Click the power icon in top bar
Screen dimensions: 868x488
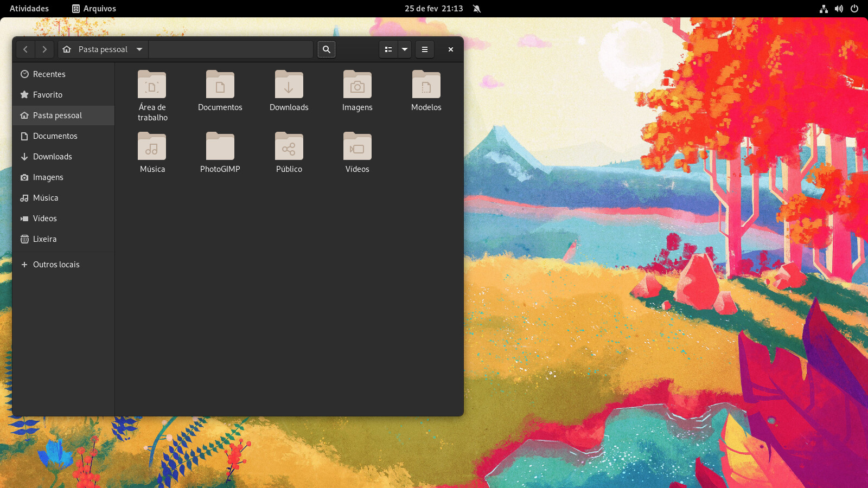coord(854,9)
